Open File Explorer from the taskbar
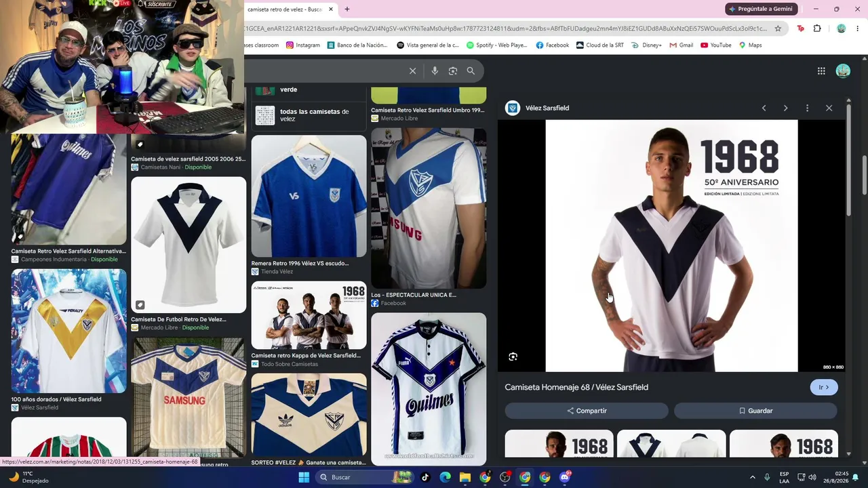Screen dimensions: 868x488 [x=465, y=477]
